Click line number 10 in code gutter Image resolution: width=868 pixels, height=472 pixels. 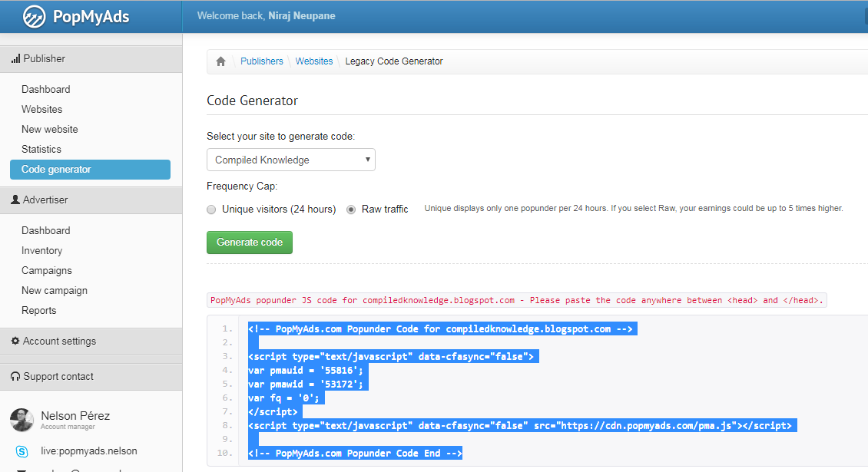(x=224, y=453)
